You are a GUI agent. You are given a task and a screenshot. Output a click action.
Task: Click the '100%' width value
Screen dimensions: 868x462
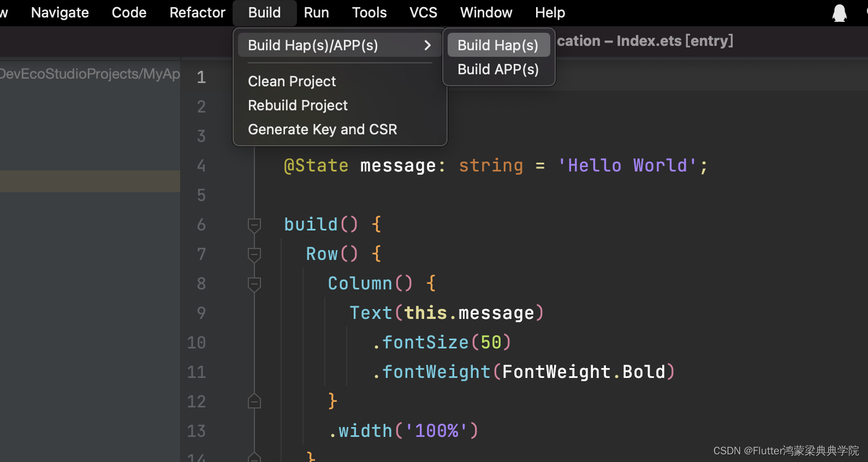[436, 431]
